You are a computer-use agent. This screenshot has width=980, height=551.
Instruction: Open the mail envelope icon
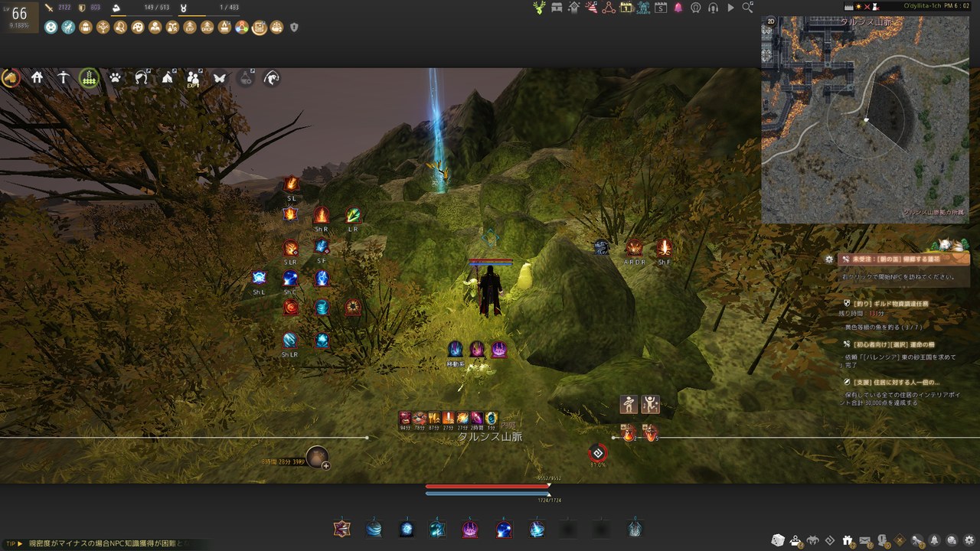865,540
